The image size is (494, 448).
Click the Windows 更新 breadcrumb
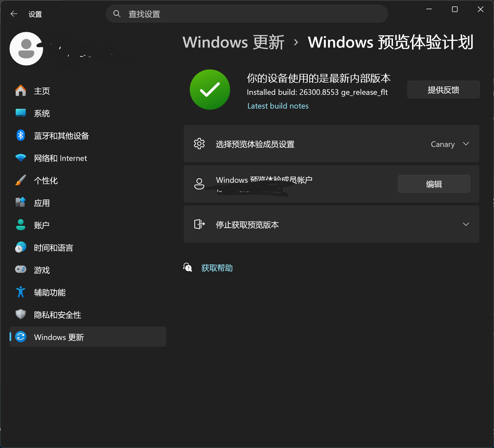pyautogui.click(x=233, y=42)
